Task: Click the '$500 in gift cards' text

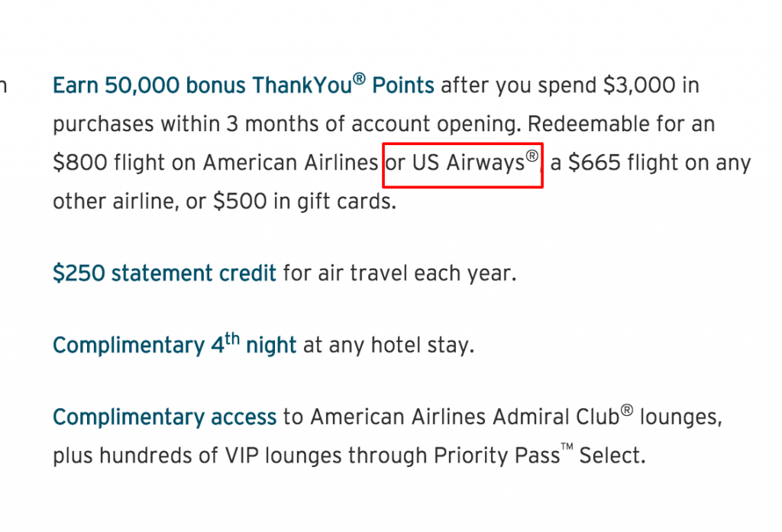Action: (303, 202)
